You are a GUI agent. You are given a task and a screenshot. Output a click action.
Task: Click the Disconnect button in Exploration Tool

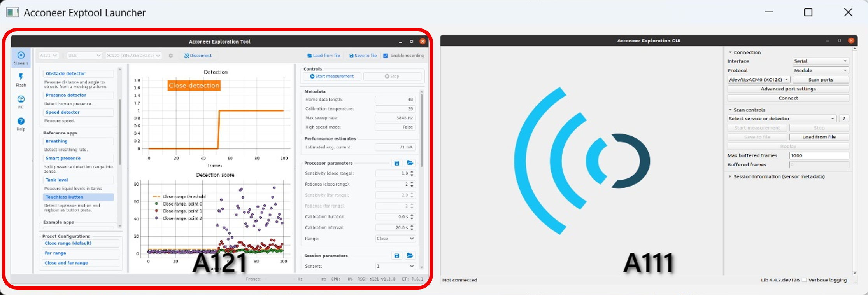(x=198, y=56)
